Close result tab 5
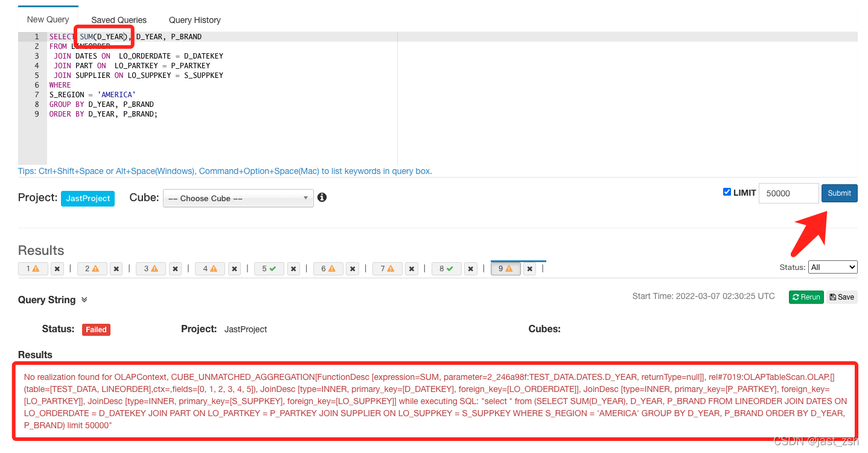Image resolution: width=868 pixels, height=453 pixels. point(293,269)
